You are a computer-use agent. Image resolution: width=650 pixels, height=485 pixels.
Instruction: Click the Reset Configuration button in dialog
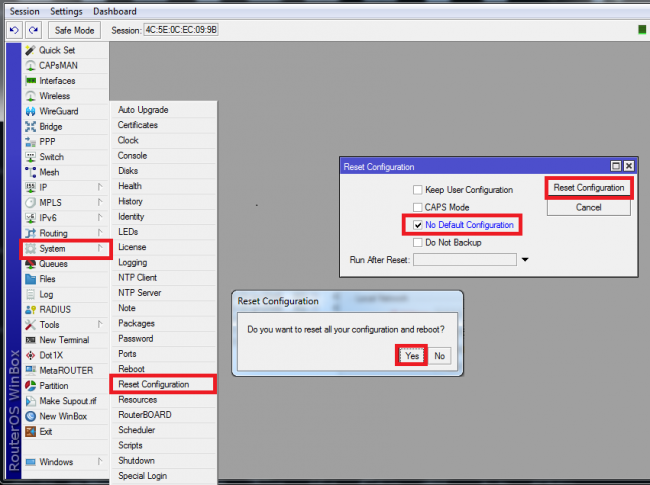(x=589, y=188)
